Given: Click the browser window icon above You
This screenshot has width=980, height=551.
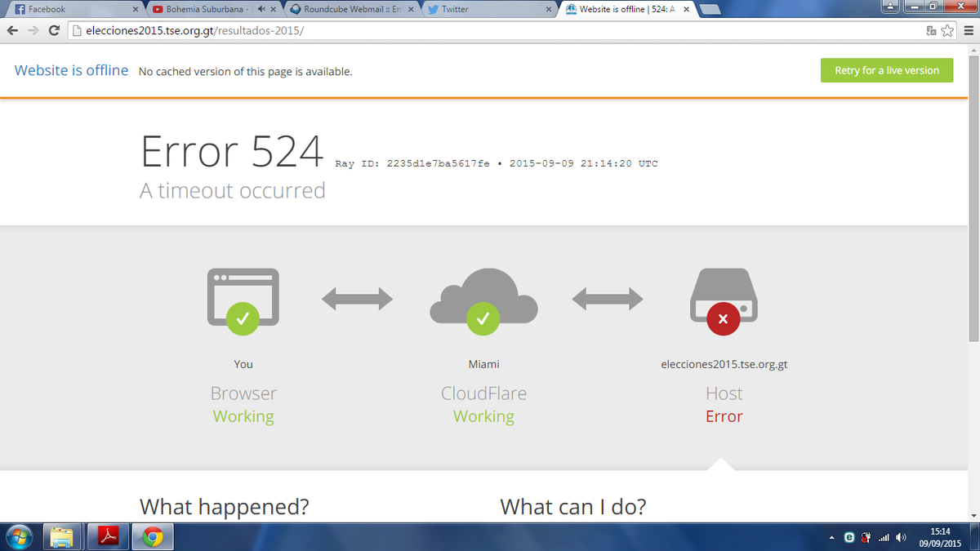Looking at the screenshot, I should pos(243,300).
